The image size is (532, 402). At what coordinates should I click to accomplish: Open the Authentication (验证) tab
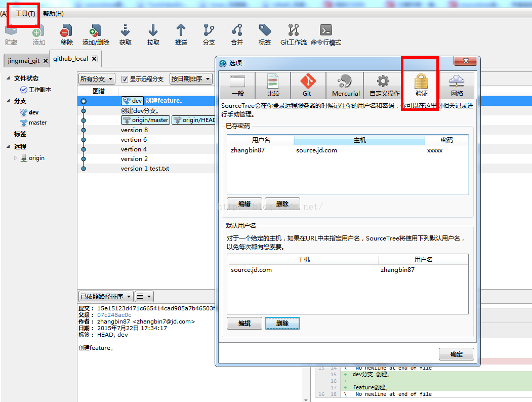(421, 85)
